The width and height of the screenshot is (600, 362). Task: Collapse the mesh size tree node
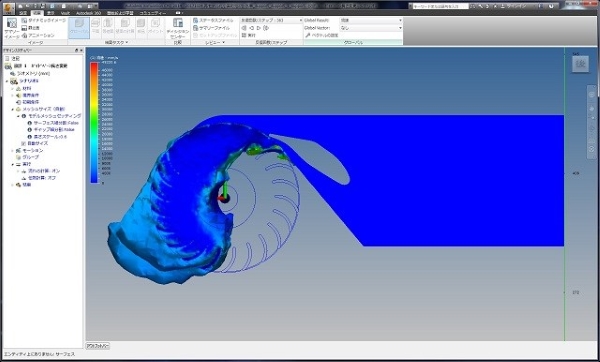tap(12, 109)
